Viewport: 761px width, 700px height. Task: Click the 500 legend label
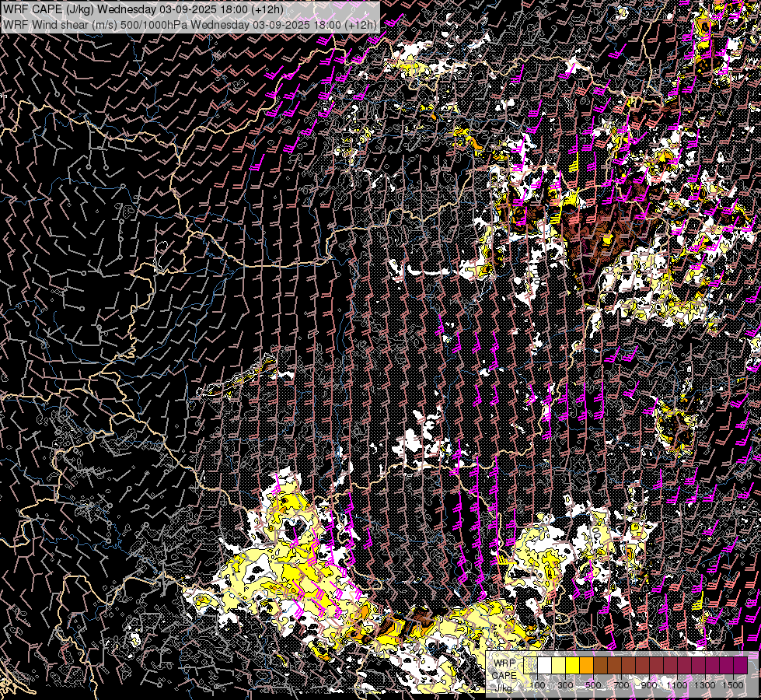point(593,685)
